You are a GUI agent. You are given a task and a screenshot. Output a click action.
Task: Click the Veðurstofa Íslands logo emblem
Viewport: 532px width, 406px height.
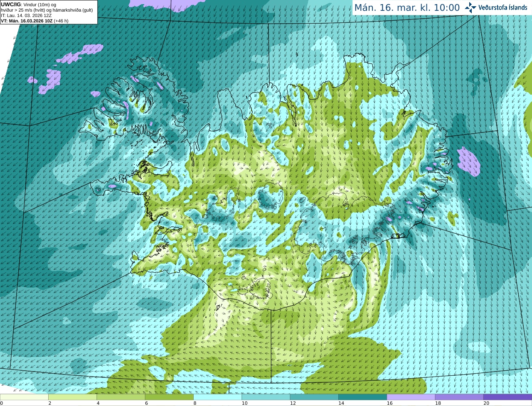pos(470,7)
